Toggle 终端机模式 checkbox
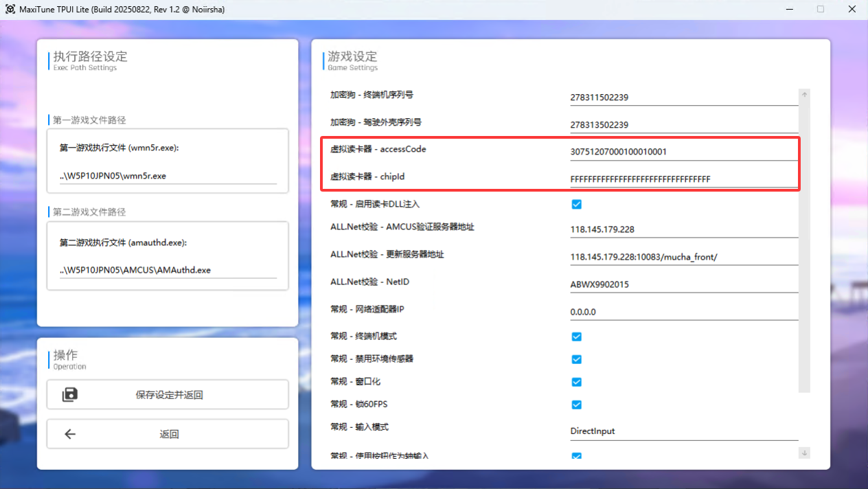Viewport: 868px width, 489px height. (577, 337)
